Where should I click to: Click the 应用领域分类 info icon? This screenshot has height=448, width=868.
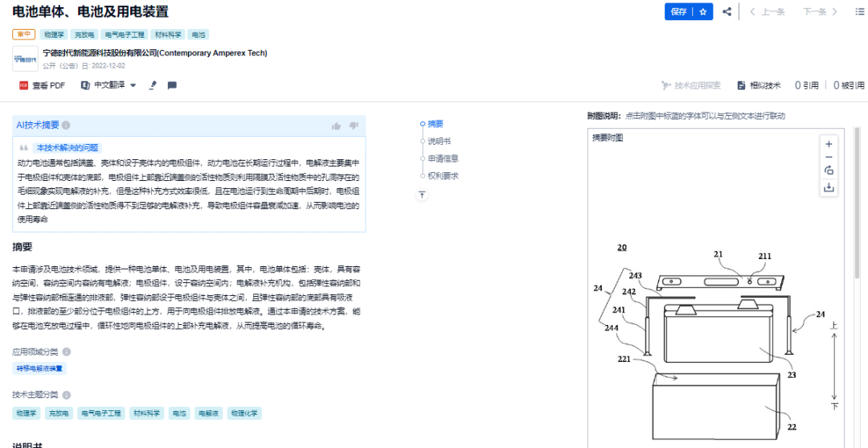[x=67, y=351]
